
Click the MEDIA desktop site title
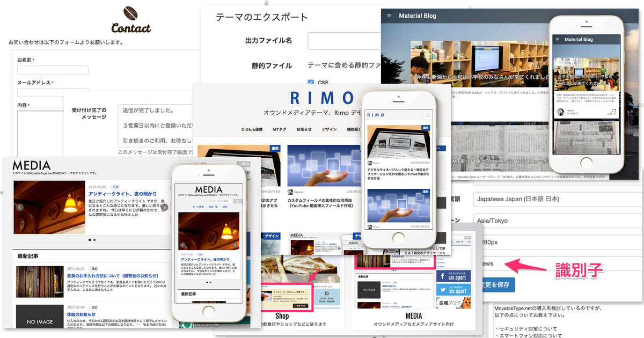point(31,165)
